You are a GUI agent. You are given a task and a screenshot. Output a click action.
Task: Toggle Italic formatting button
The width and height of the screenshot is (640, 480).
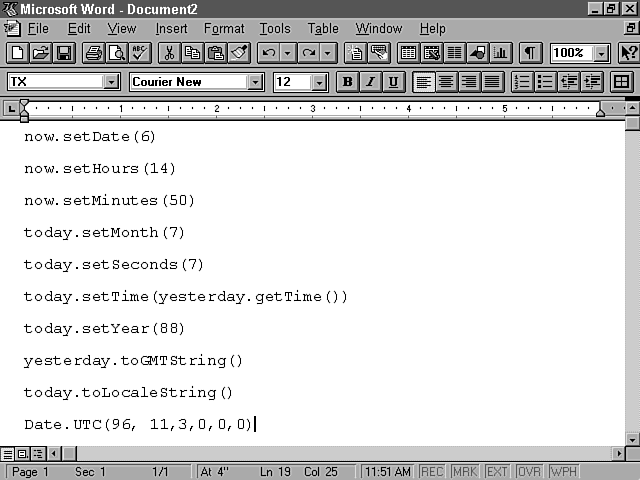click(x=370, y=82)
